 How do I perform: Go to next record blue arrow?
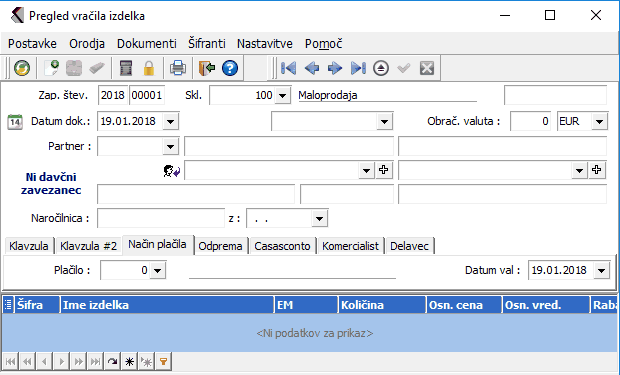[x=335, y=68]
